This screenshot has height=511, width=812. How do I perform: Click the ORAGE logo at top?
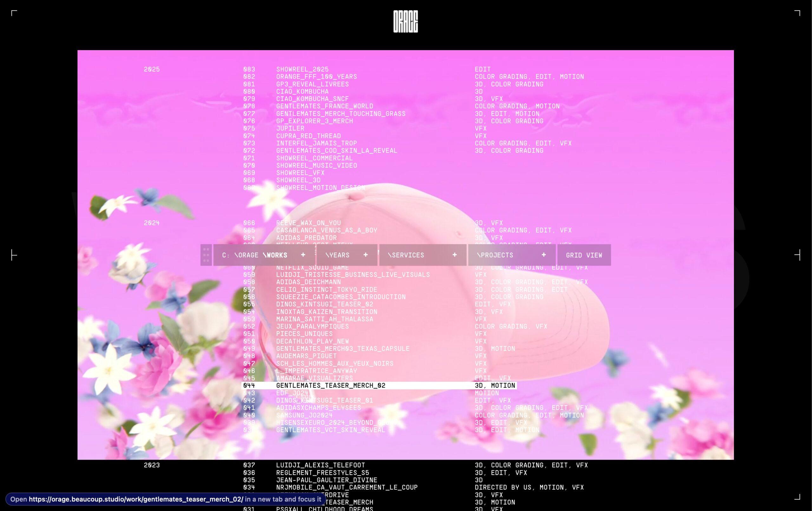click(405, 22)
